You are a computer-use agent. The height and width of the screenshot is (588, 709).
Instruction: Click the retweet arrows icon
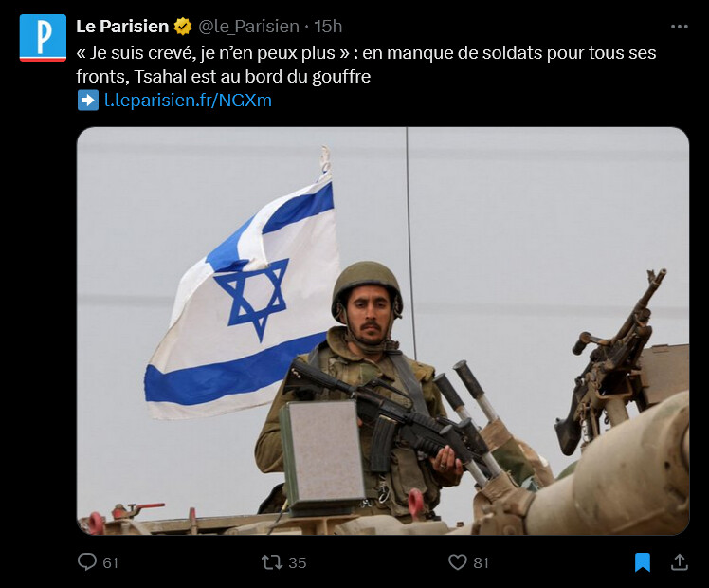pos(272,562)
